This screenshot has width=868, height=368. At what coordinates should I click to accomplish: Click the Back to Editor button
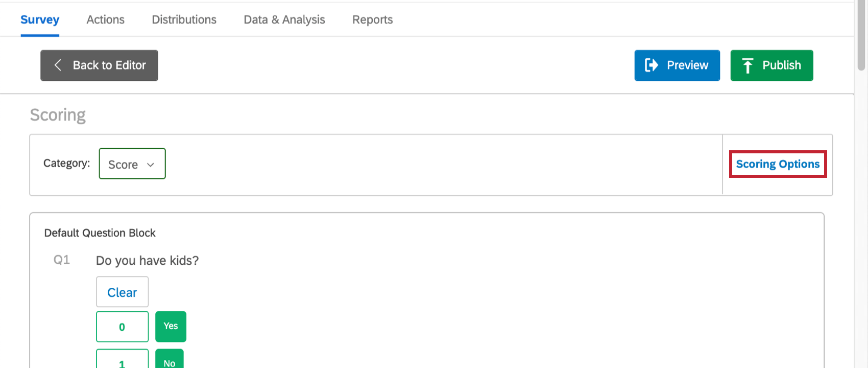(99, 65)
